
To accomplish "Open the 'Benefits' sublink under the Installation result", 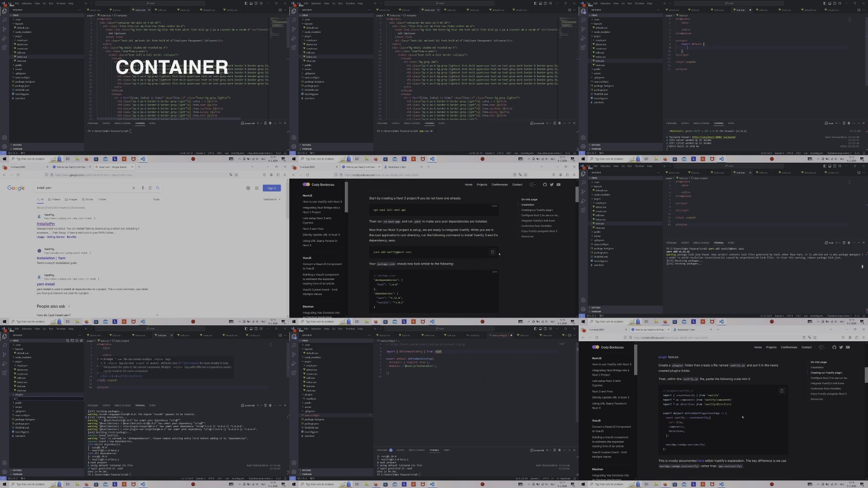I will tap(71, 237).
